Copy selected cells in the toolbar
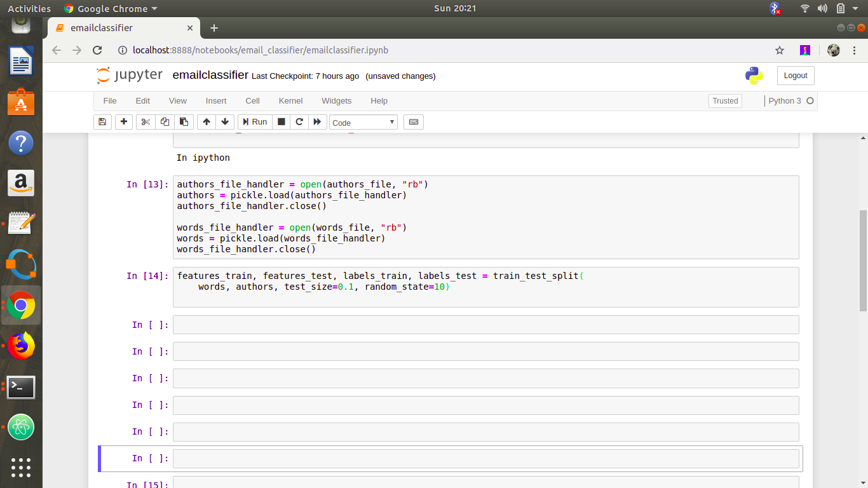The height and width of the screenshot is (488, 868). point(165,122)
